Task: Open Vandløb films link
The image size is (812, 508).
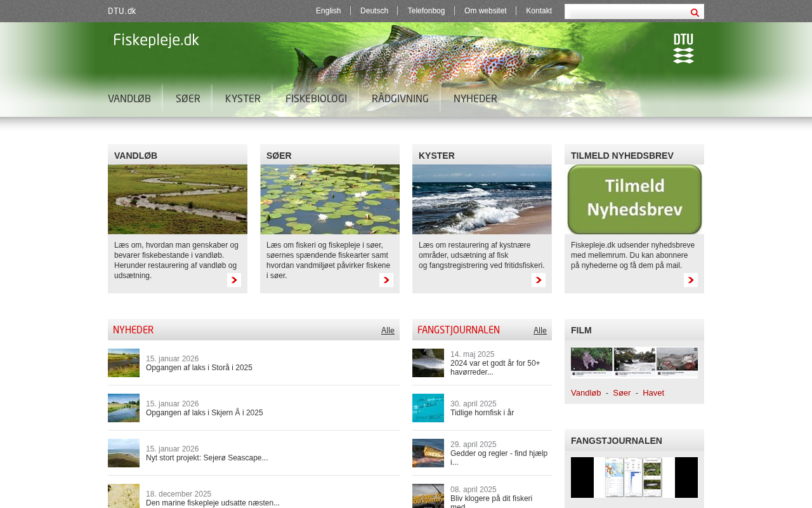Action: (x=586, y=393)
